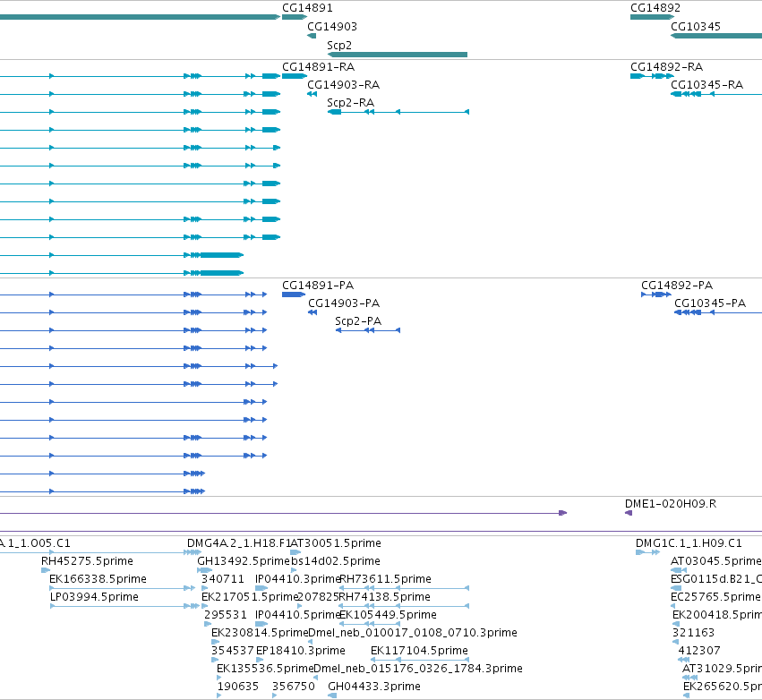
Task: Select the CG14892-RA transcript label
Action: (666, 66)
